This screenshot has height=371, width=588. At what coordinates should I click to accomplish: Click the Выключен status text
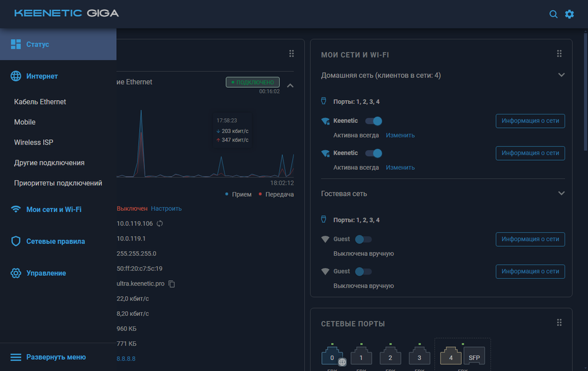coord(132,208)
